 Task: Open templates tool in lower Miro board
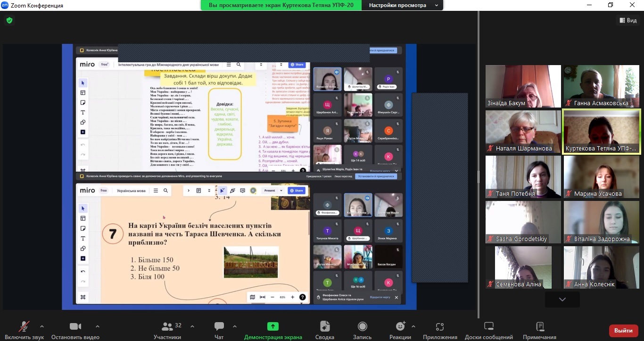(x=83, y=218)
